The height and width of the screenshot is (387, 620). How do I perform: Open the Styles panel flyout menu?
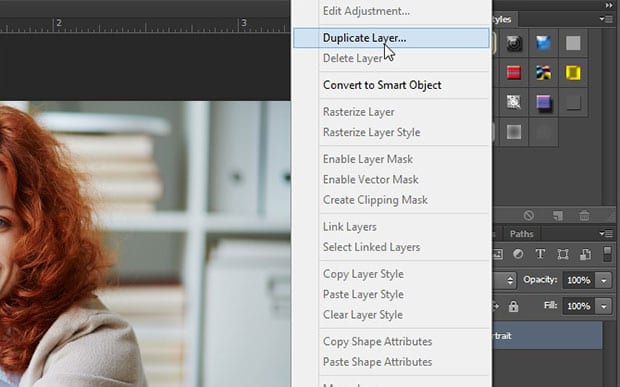point(606,19)
